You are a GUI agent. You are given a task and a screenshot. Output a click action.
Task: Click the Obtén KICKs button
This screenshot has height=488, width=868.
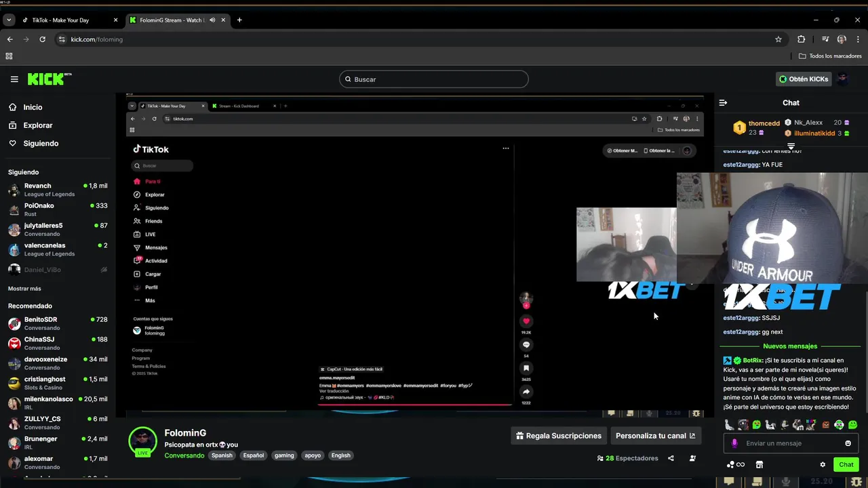coord(804,79)
